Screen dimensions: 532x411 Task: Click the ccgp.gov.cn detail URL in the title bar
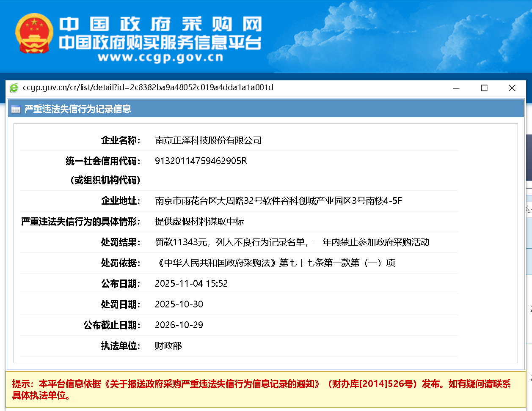pos(148,88)
